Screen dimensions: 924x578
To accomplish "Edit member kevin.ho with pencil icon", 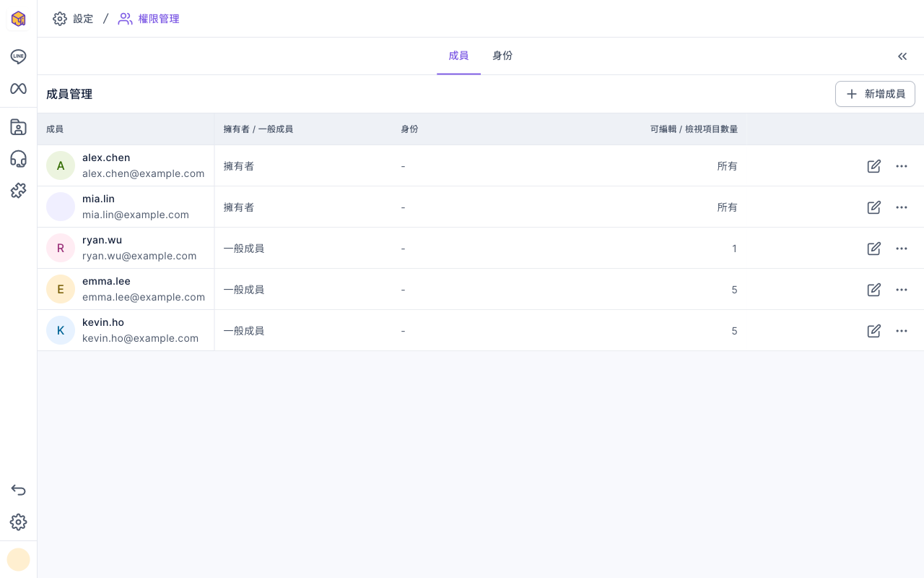I will click(x=874, y=331).
